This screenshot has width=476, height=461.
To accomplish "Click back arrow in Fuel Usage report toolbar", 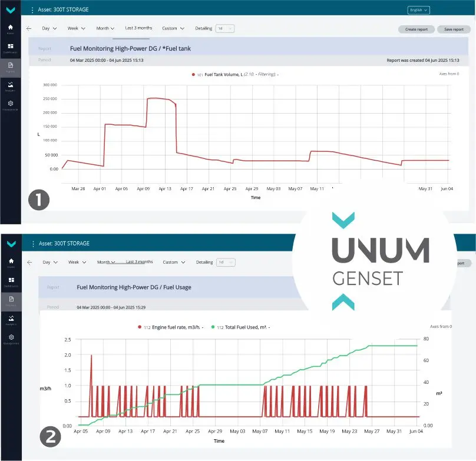I will point(29,262).
